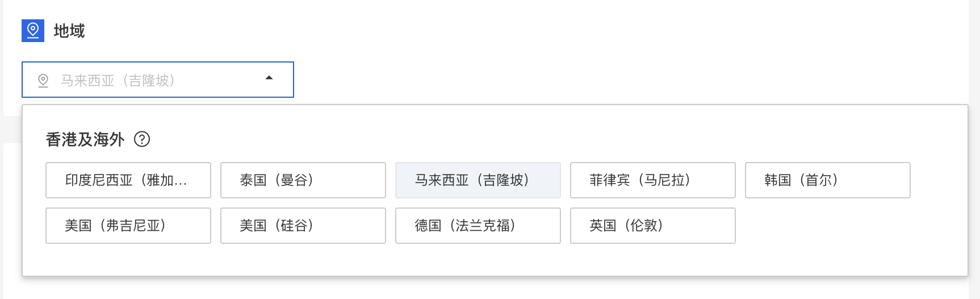Select 美国（硅谷）region option
The width and height of the screenshot is (980, 299).
(303, 226)
